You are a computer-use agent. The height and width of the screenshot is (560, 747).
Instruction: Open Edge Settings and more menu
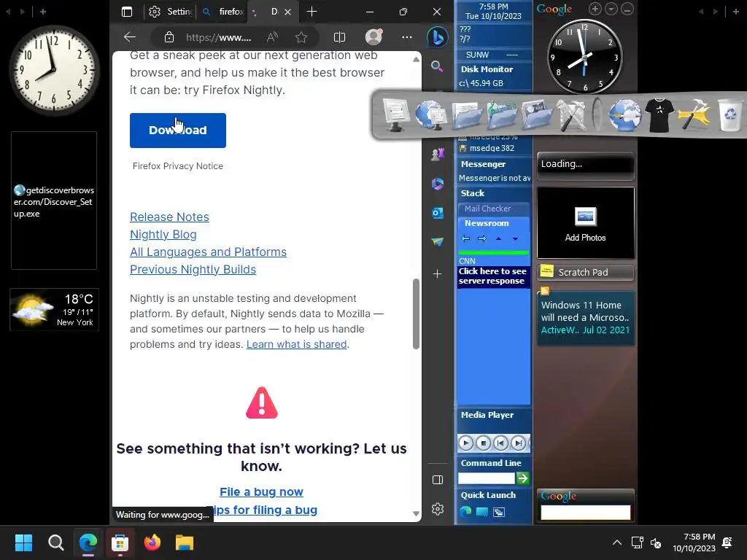pos(407,37)
